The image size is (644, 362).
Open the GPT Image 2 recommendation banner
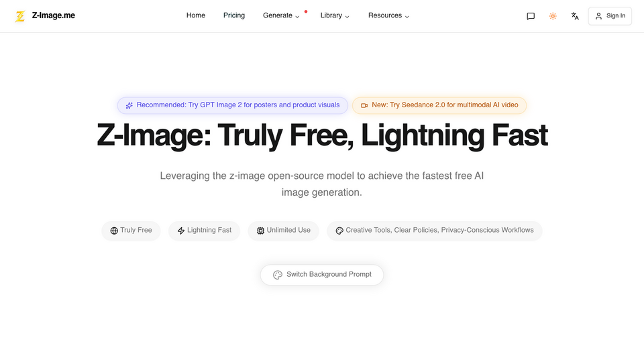click(x=233, y=105)
